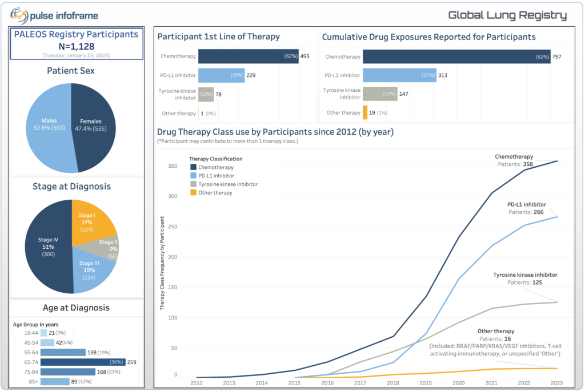Select Tyrosine kinase inhibitor legend swatch
The width and height of the screenshot is (585, 392).
pos(194,184)
